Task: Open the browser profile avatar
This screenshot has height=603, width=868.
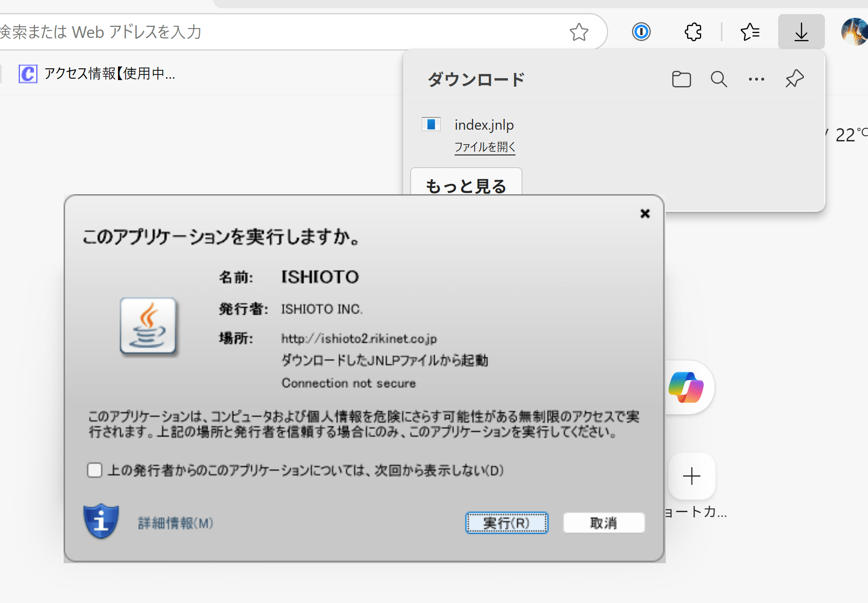Action: (855, 32)
